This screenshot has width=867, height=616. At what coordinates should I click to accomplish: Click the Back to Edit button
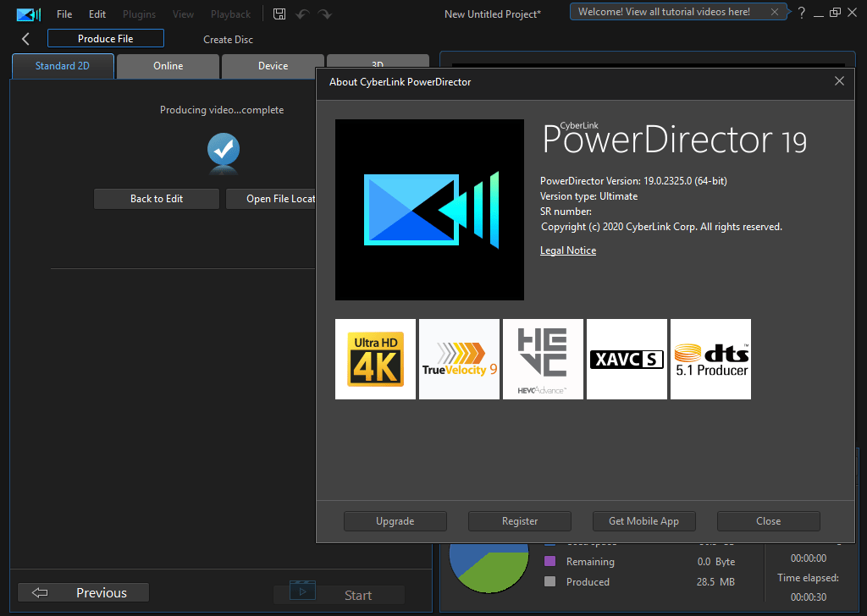pyautogui.click(x=157, y=199)
